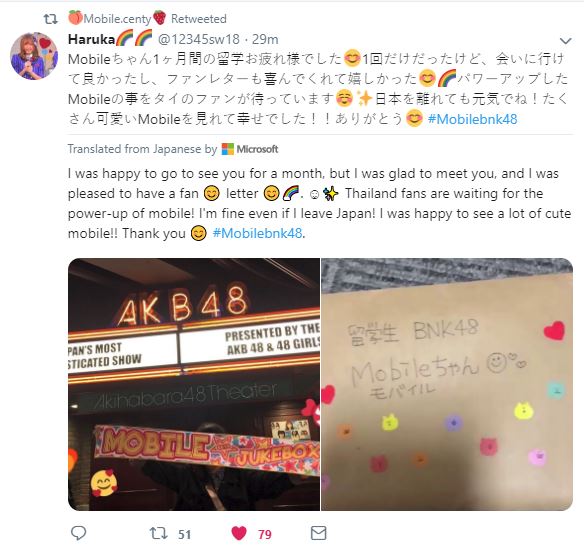View the AKB48 theater sign photo

[194, 384]
